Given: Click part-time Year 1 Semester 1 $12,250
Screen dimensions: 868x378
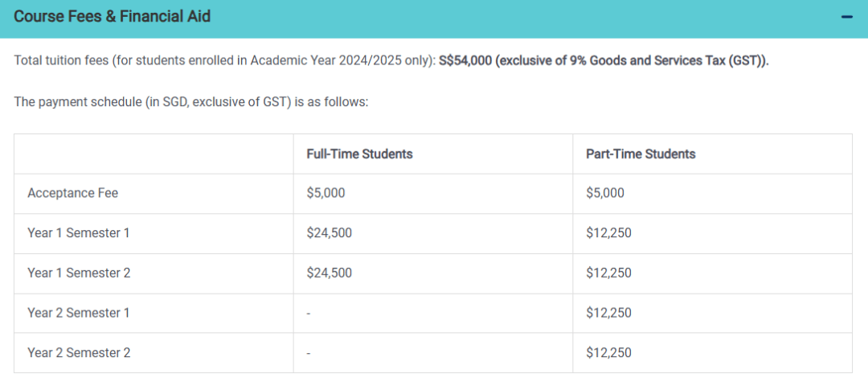Looking at the screenshot, I should click(608, 233).
